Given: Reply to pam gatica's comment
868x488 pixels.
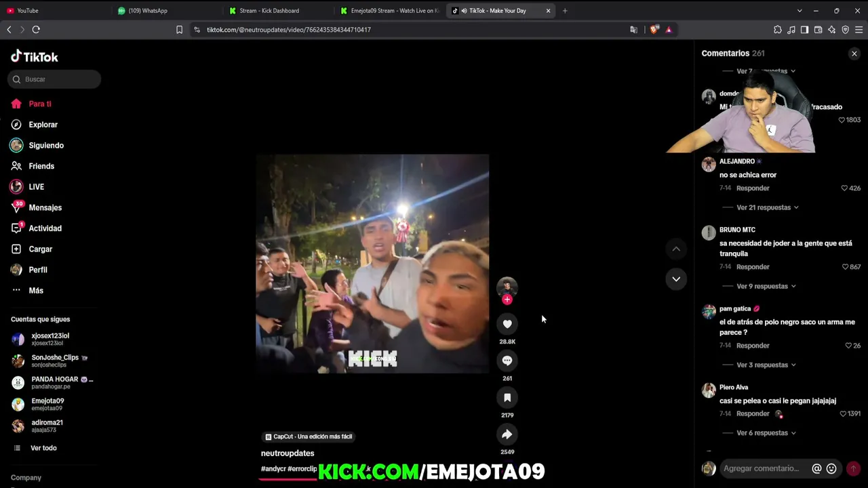Looking at the screenshot, I should tap(753, 346).
